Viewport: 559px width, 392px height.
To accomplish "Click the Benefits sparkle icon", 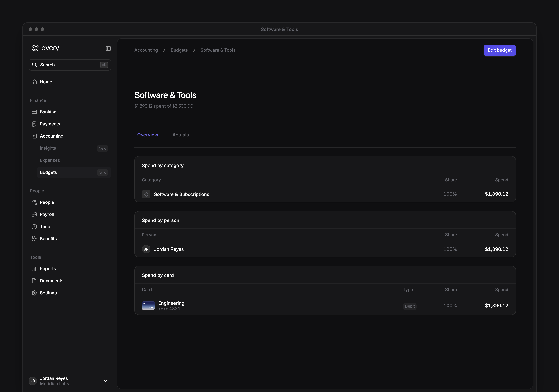I will 34,239.
